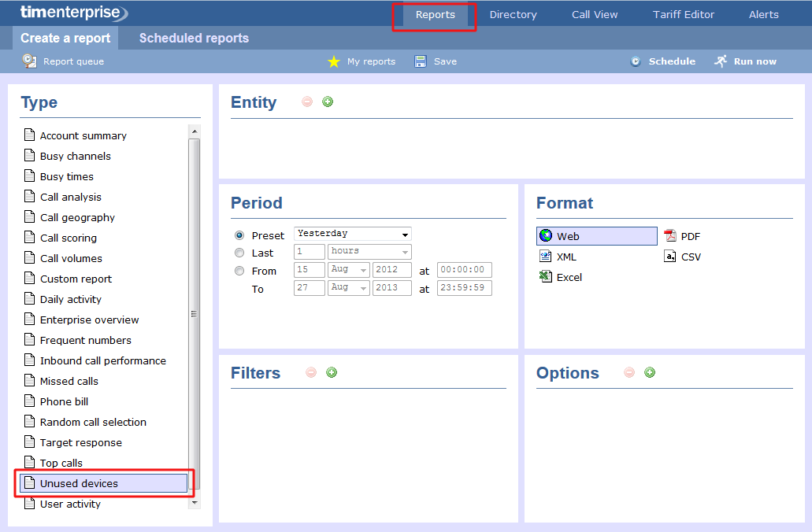Open the Tariff Editor menu
The image size is (812, 532).
tap(684, 14)
